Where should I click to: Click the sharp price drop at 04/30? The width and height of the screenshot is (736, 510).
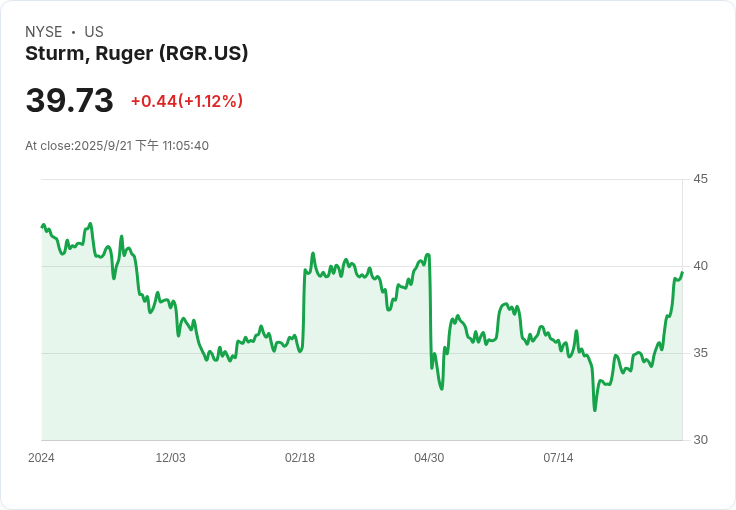click(430, 312)
